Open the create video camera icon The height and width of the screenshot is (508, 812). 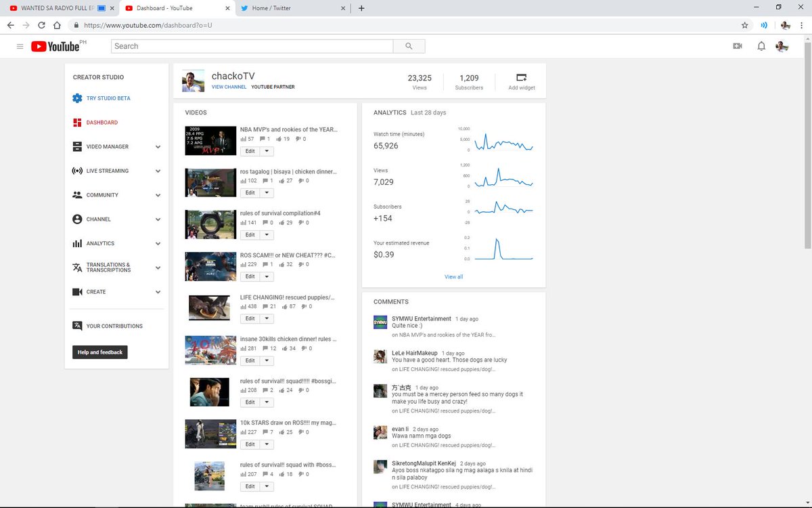737,46
